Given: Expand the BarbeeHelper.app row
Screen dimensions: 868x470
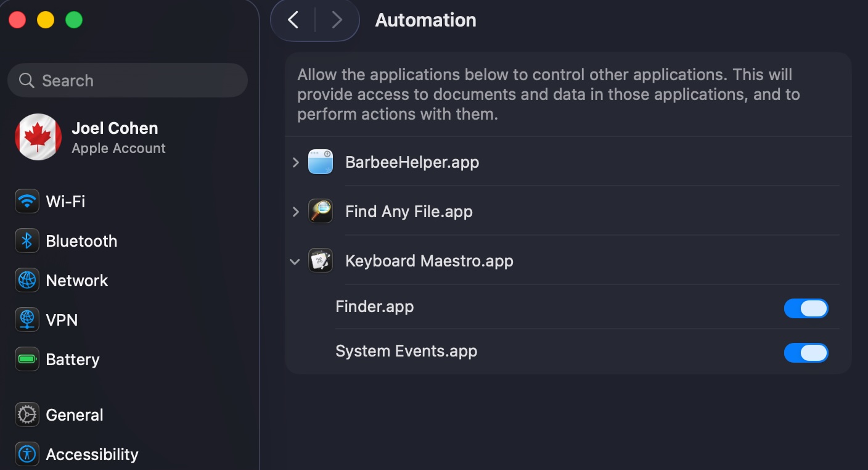Looking at the screenshot, I should (296, 162).
